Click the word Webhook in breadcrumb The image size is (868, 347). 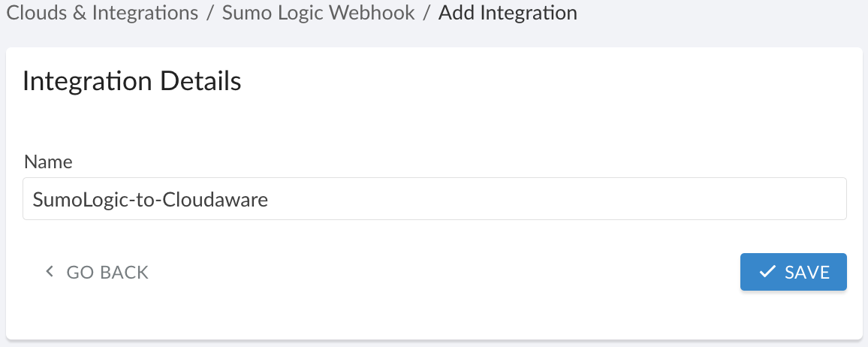click(379, 14)
